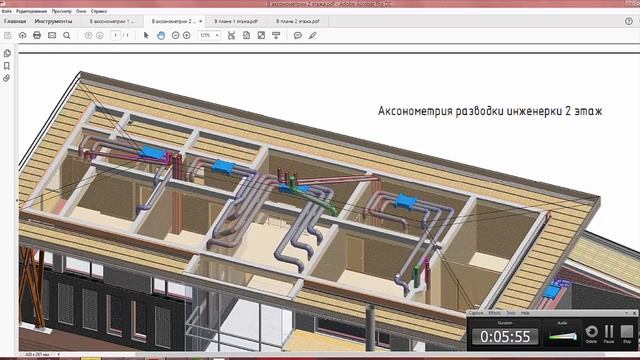
Task: Click the recorder Delete button
Action: tap(591, 334)
